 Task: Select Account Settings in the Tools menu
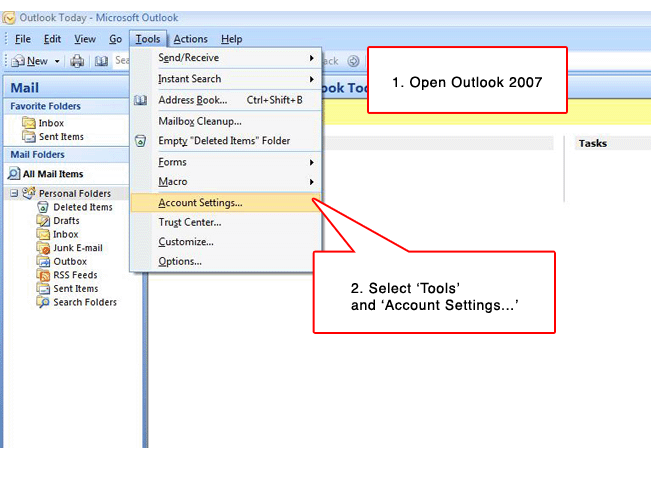click(x=200, y=203)
